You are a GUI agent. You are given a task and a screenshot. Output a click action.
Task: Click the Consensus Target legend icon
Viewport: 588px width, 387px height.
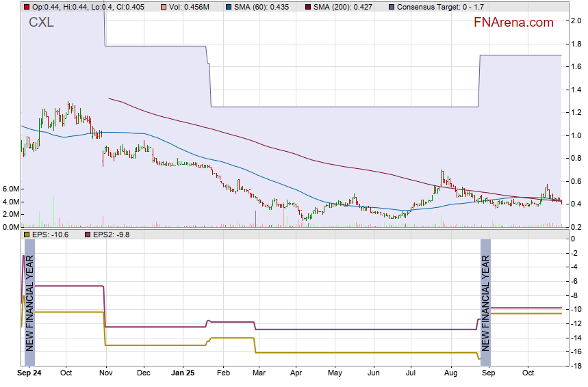(391, 7)
